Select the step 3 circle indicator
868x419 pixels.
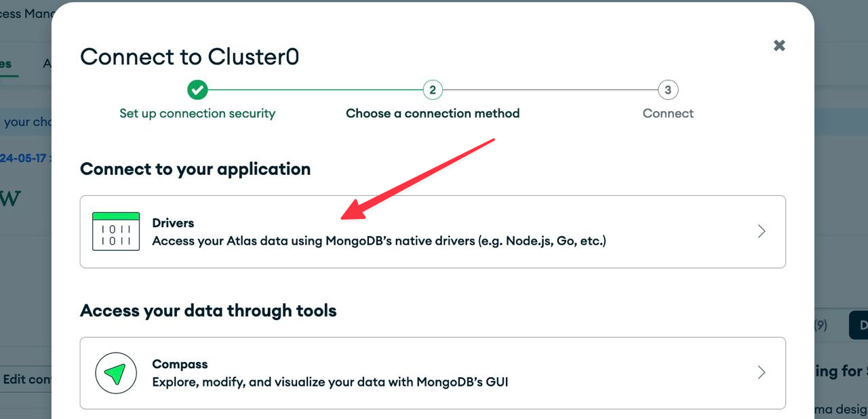click(x=668, y=89)
